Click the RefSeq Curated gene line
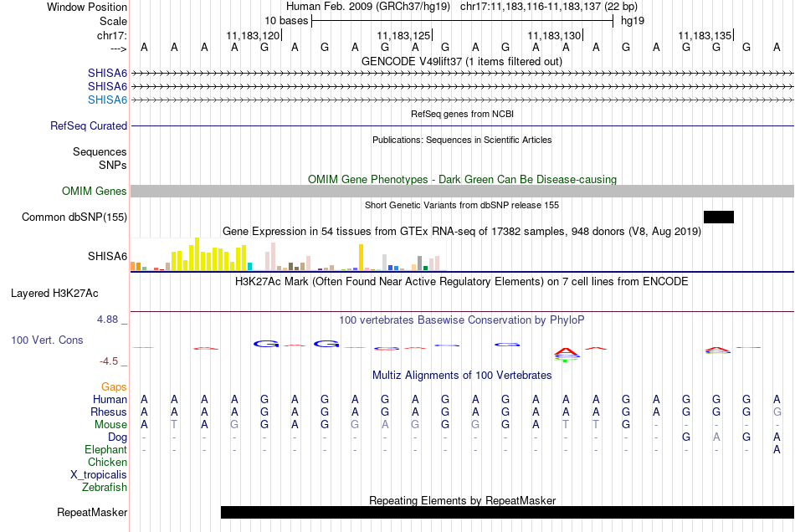The width and height of the screenshot is (795, 532). (x=463, y=125)
